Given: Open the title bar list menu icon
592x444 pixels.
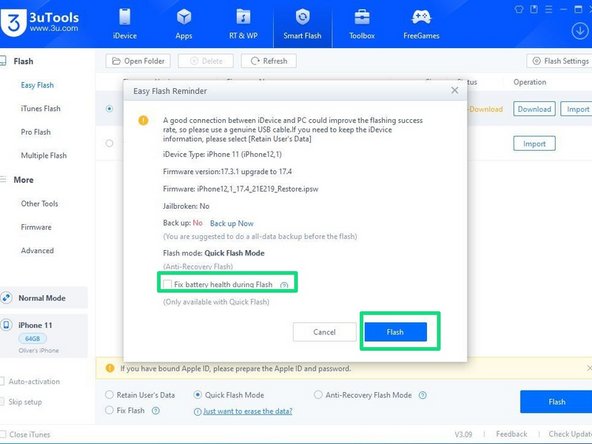Looking at the screenshot, I should (549, 9).
